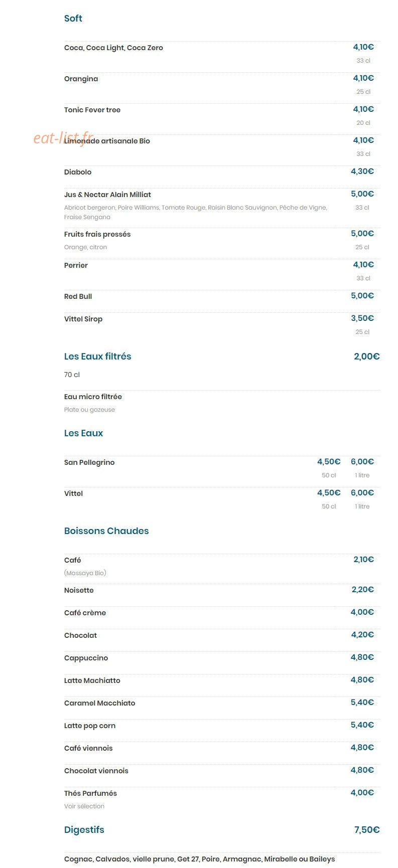Select Vittel Sirop drink
The image size is (398, 868).
(83, 319)
